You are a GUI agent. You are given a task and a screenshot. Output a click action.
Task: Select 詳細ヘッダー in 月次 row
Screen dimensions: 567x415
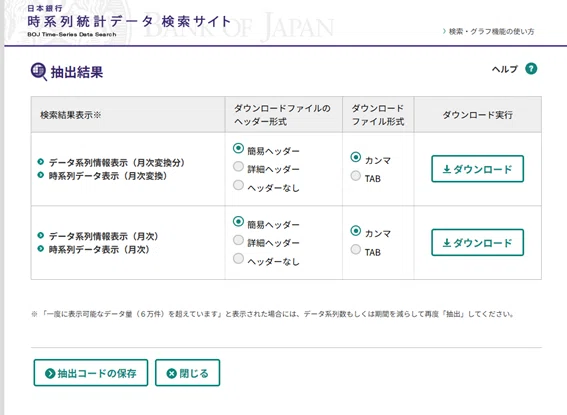[x=238, y=240]
